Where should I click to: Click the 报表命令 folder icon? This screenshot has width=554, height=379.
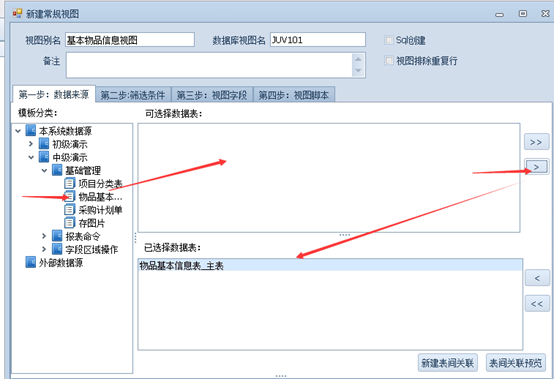pos(57,236)
